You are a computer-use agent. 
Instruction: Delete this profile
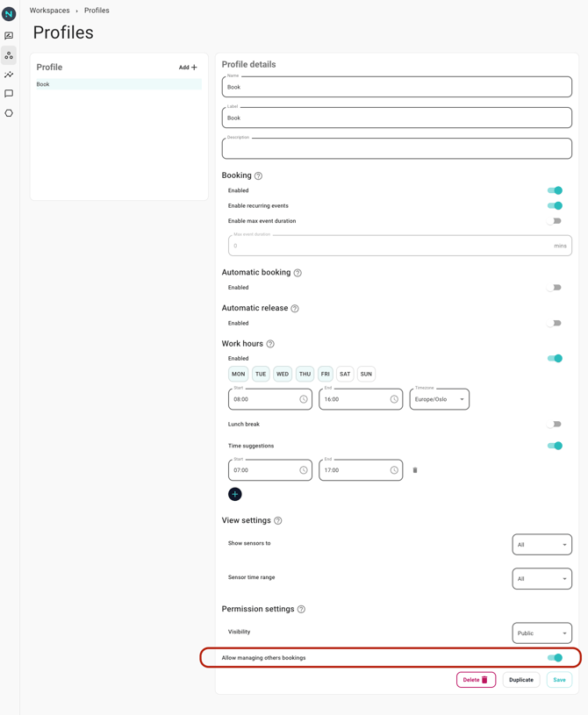tap(476, 680)
